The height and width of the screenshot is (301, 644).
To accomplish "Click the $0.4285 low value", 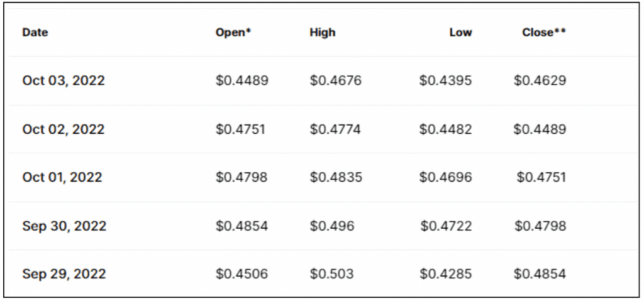I will 446,274.
